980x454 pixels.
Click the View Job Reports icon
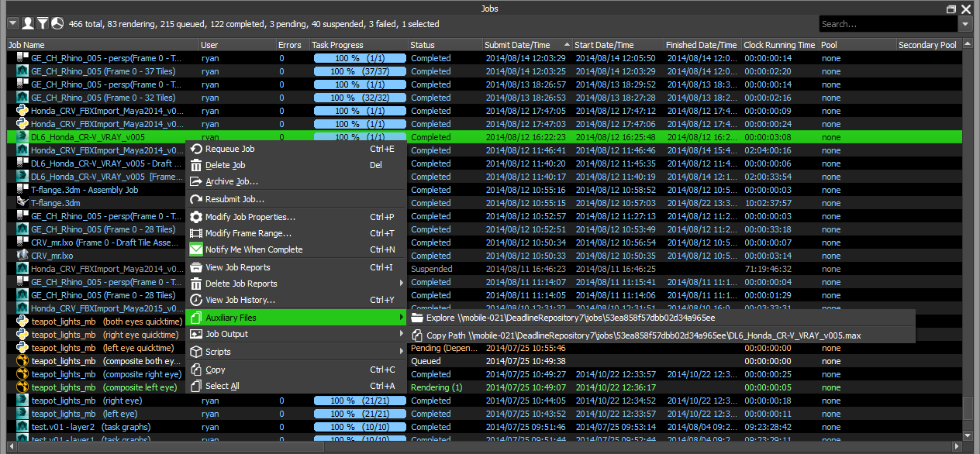(x=196, y=267)
